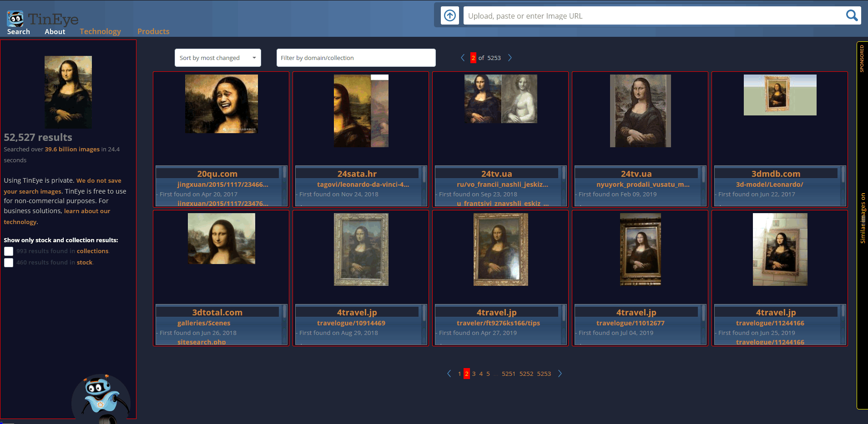Go to page 4 in bottom pagination
Image resolution: width=868 pixels, height=424 pixels.
pos(481,374)
